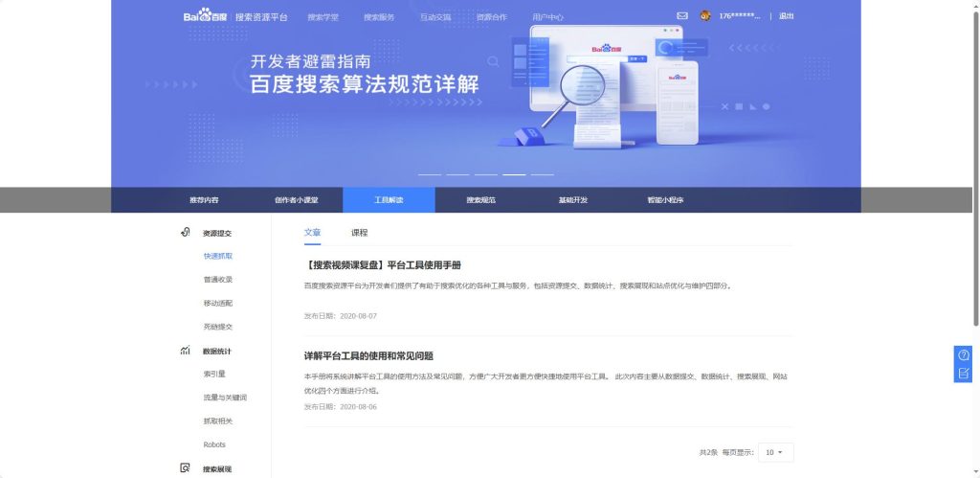Click the 数据统计 chart icon

click(x=185, y=351)
